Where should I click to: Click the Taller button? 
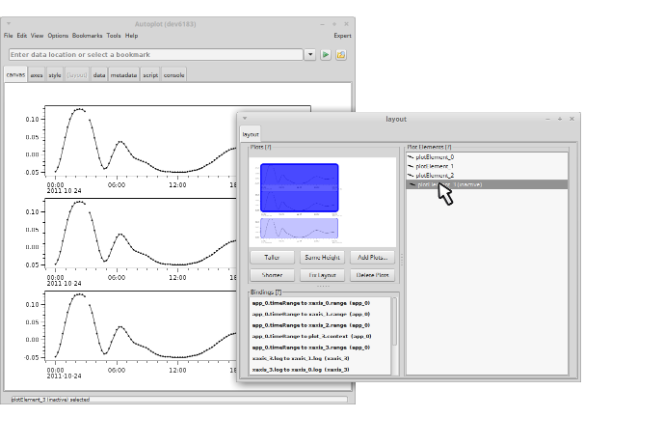[272, 257]
